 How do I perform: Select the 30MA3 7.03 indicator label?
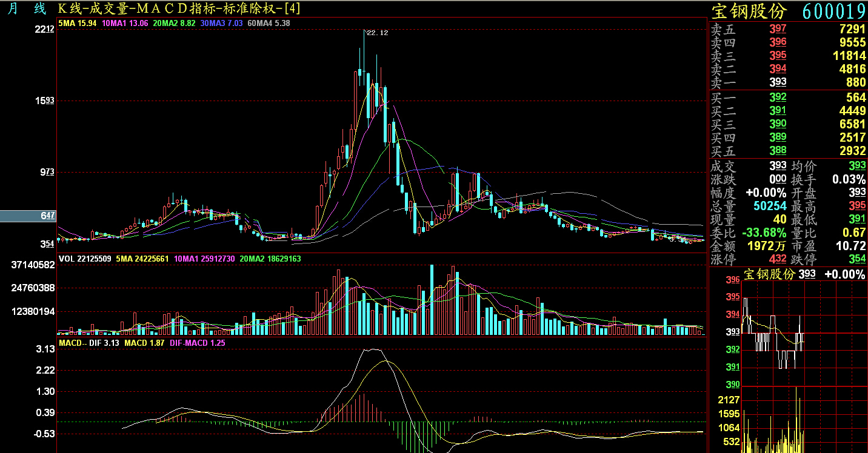pos(221,23)
